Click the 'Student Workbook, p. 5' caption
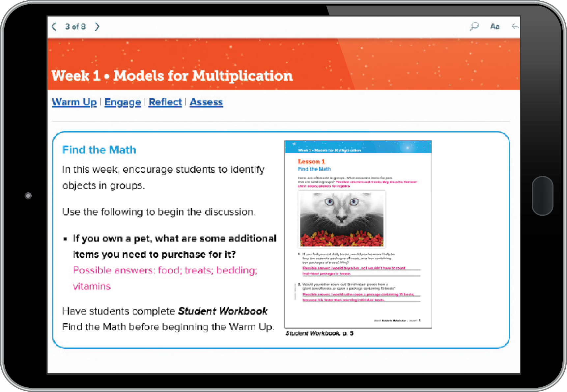 pos(320,333)
